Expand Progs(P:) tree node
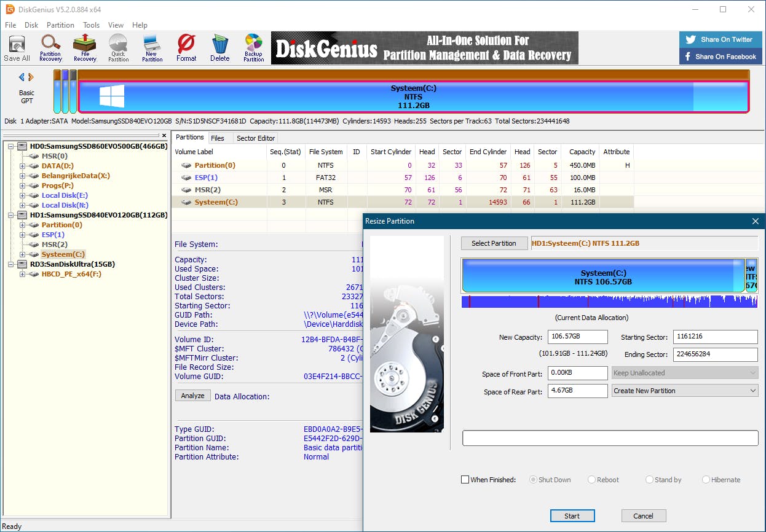This screenshot has width=766, height=532. coord(22,186)
